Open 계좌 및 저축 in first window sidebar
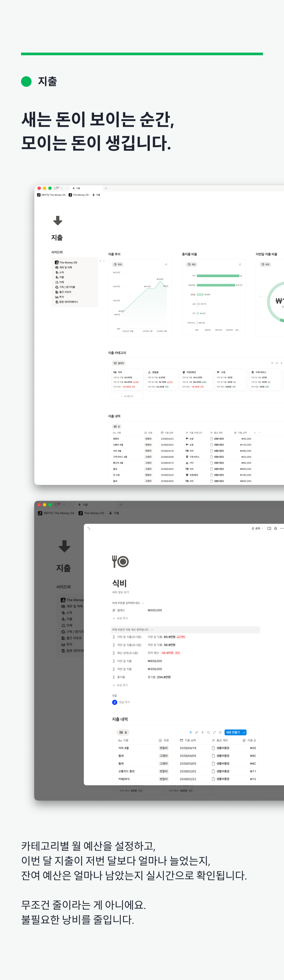 (63, 267)
